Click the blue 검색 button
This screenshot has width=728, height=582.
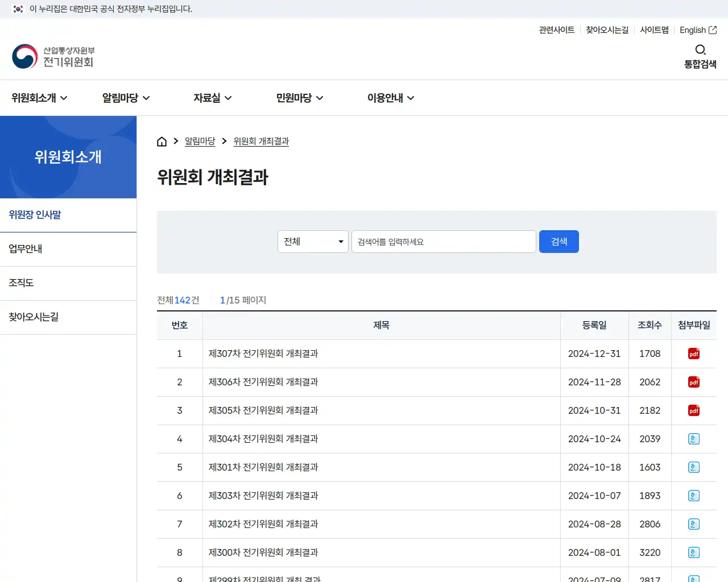tap(559, 242)
